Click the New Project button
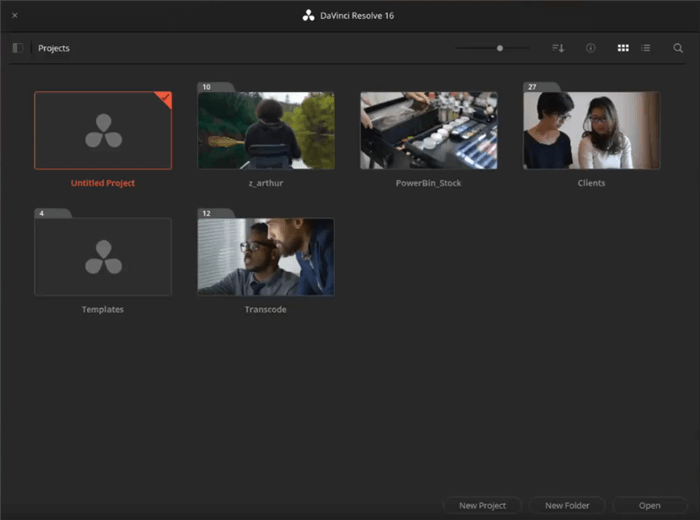The image size is (700, 520). coord(482,506)
